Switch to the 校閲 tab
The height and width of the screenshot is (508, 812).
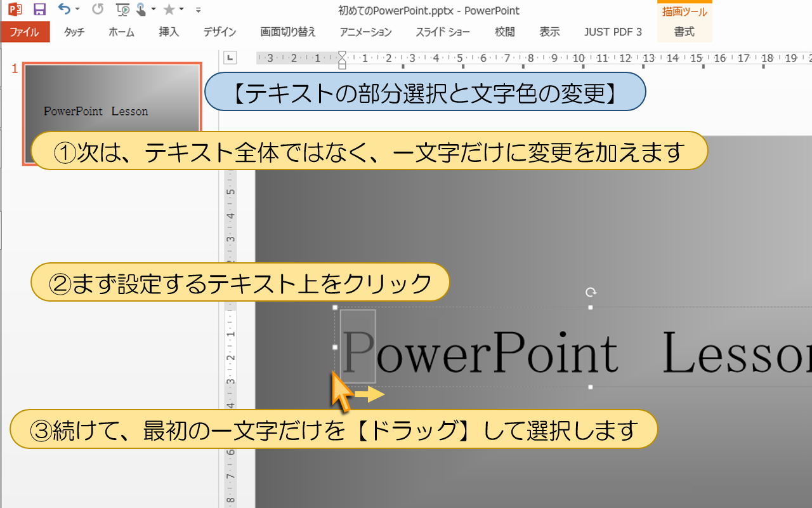(x=505, y=32)
